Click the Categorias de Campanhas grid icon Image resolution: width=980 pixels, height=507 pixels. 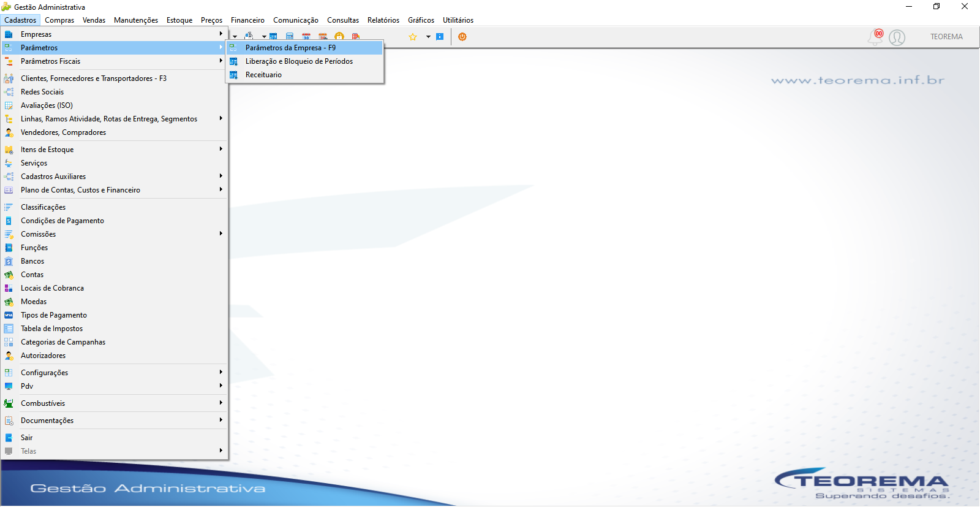[9, 342]
